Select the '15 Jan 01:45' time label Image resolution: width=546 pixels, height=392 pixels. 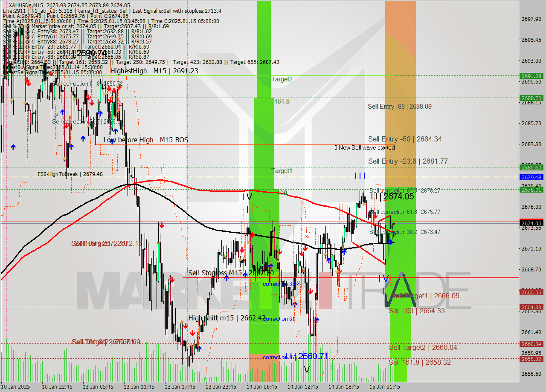tap(385, 386)
